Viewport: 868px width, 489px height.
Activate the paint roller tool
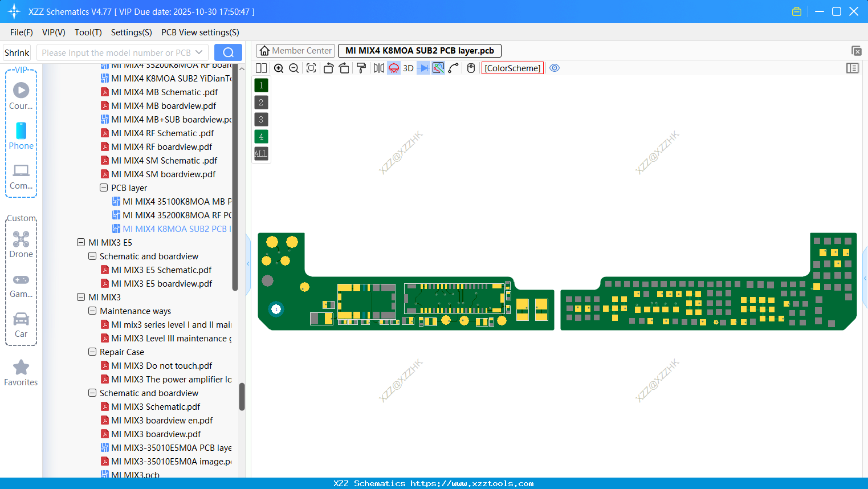pyautogui.click(x=360, y=68)
